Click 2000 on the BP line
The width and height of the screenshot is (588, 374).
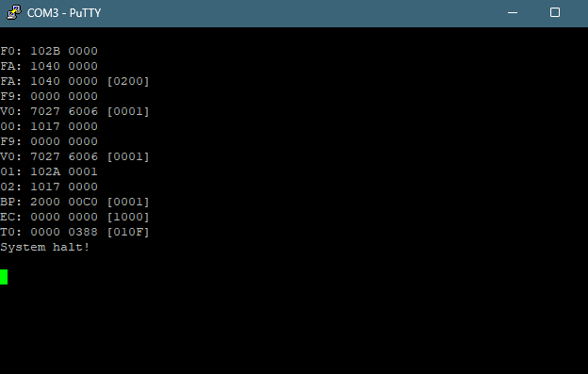(45, 202)
